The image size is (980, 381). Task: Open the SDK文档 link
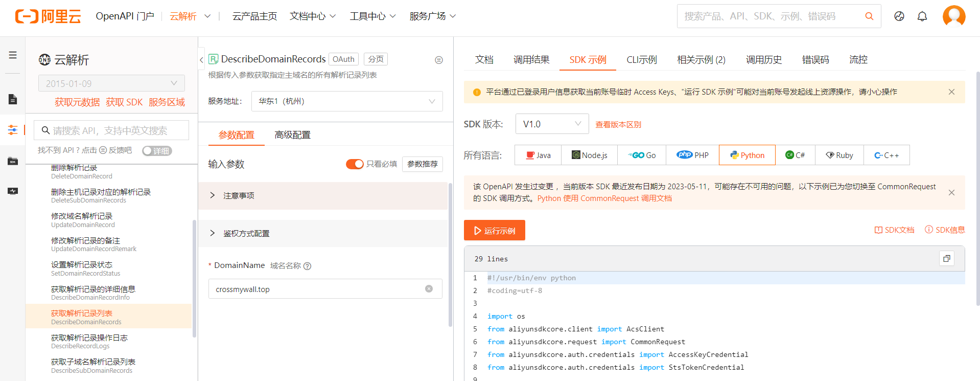895,230
